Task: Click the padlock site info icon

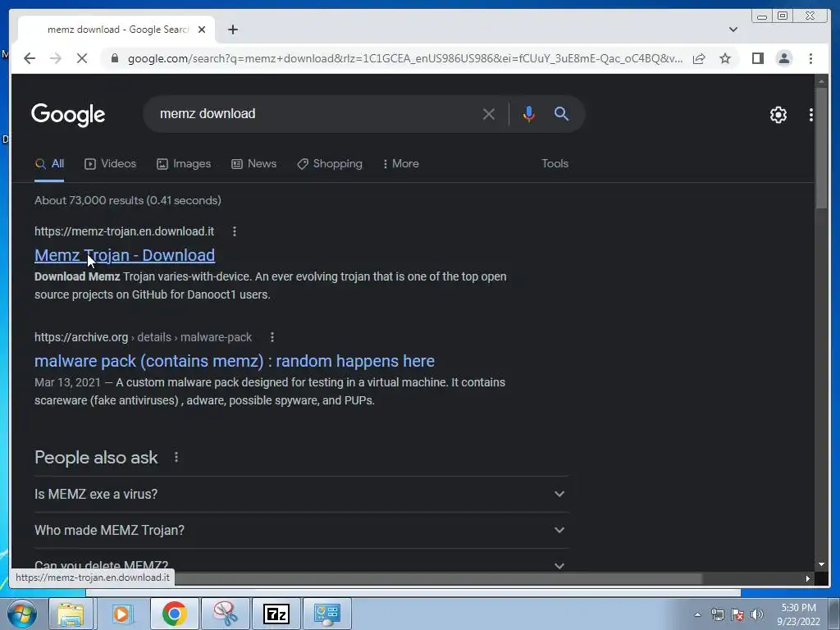Action: 114,58
